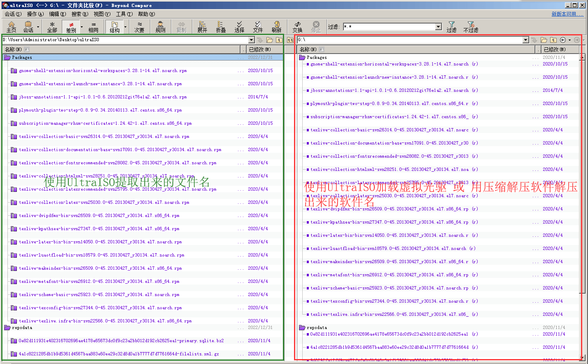
Task: Toggle the 全部 (show all) view
Action: (52, 27)
